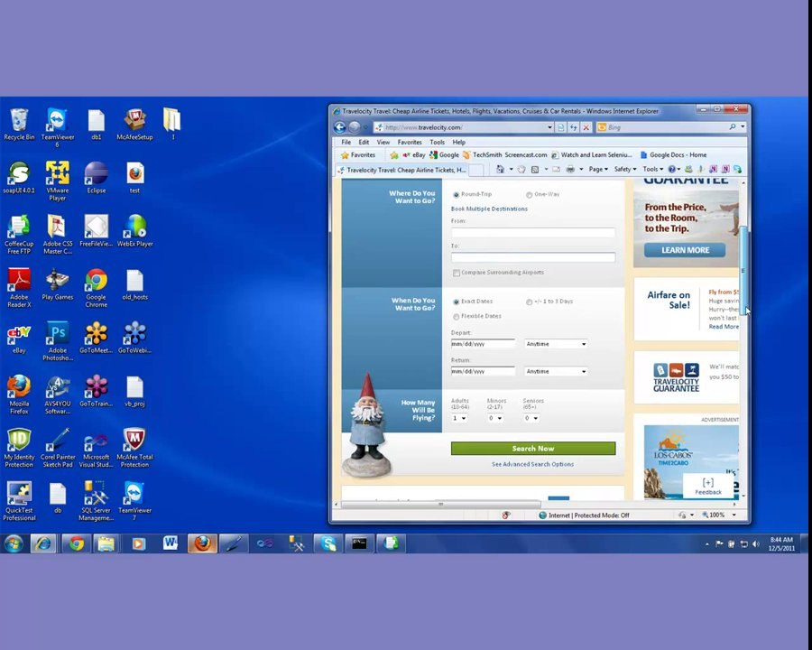Click the vertical scrollbar thumb

(x=743, y=270)
